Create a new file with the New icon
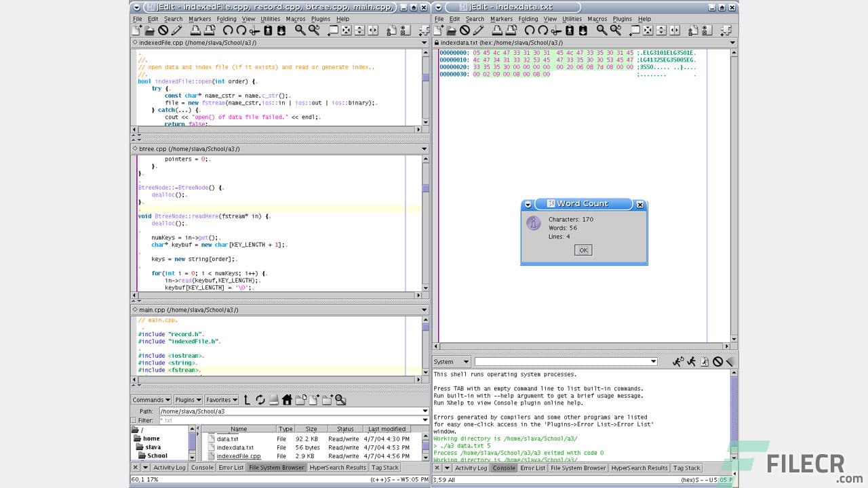The image size is (868, 488). point(136,30)
